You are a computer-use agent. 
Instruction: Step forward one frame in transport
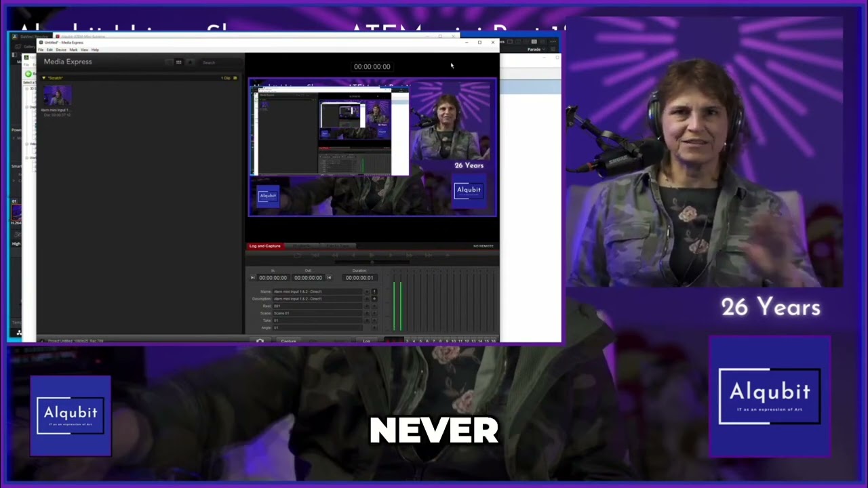pyautogui.click(x=391, y=255)
